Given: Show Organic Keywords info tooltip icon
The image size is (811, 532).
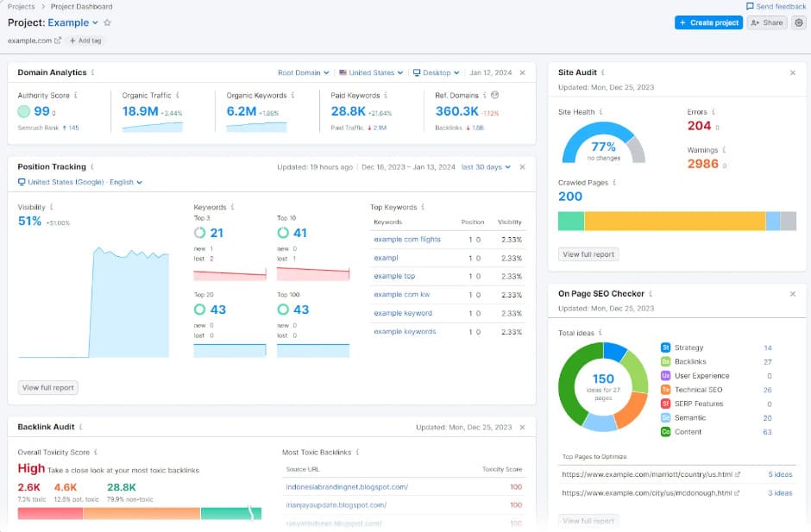Looking at the screenshot, I should coord(292,95).
